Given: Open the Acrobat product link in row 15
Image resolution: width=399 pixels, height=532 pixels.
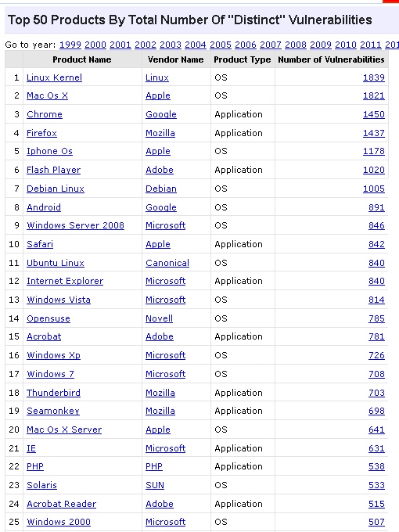Looking at the screenshot, I should (44, 336).
